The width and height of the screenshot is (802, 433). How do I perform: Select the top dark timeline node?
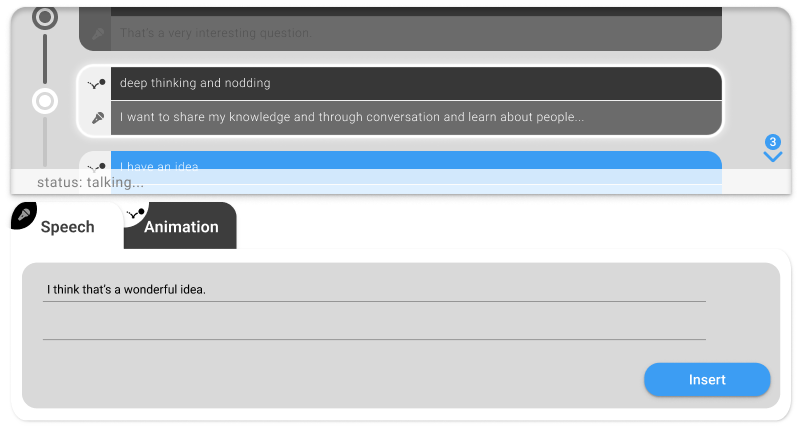[x=45, y=17]
